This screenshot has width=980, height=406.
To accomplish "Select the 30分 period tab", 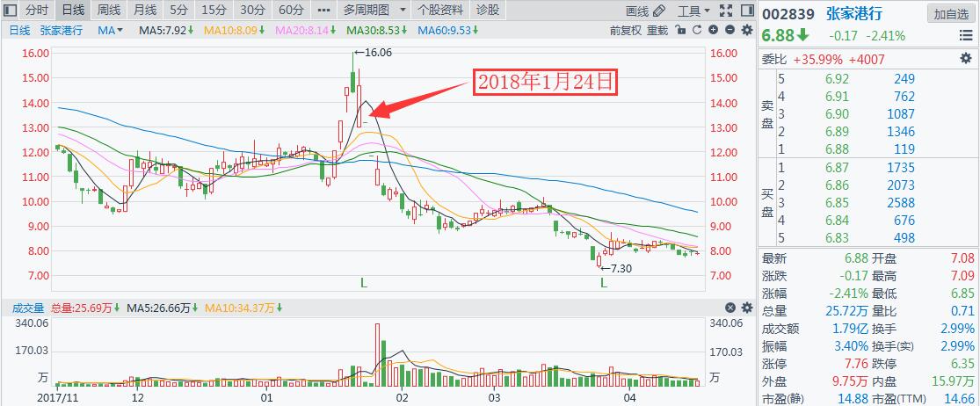I will 252,10.
